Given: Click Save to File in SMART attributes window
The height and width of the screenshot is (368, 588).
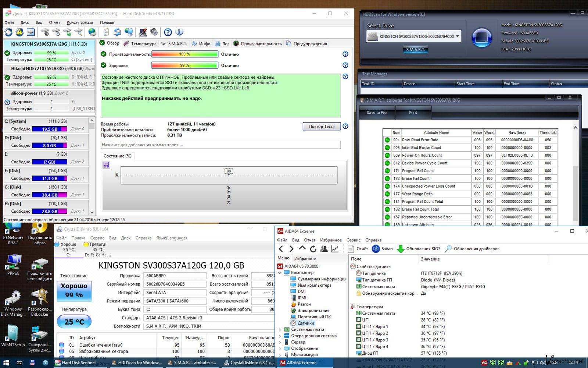Looking at the screenshot, I should [x=377, y=113].
